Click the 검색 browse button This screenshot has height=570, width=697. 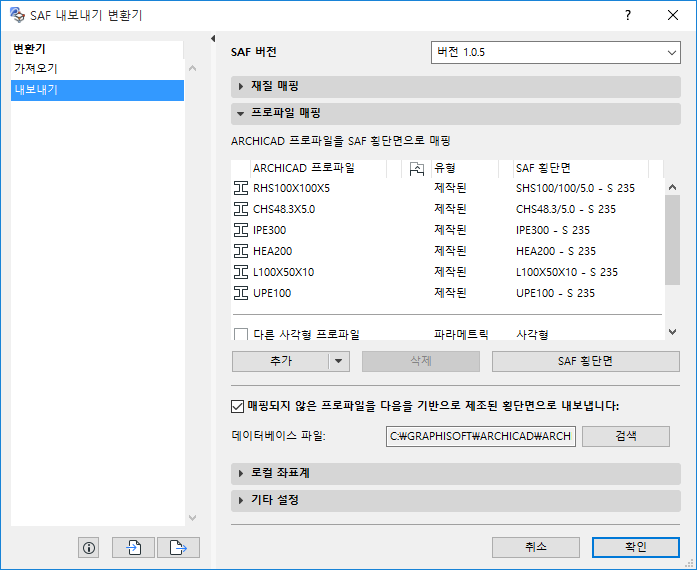tap(626, 436)
